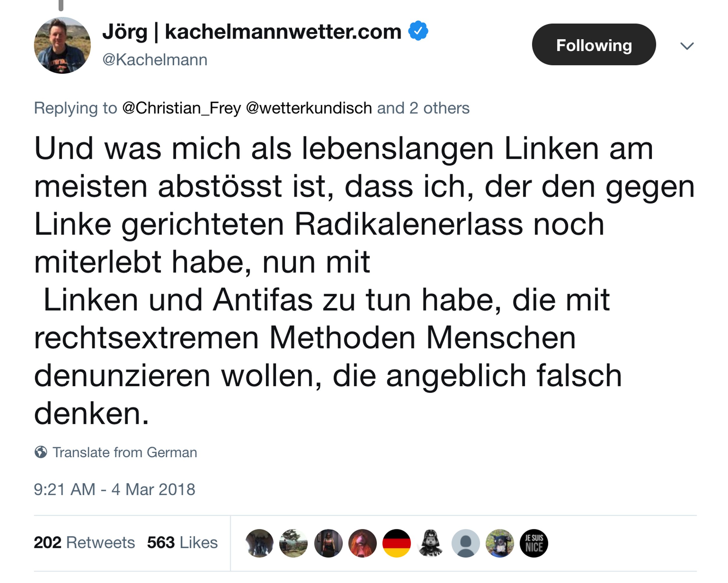Open the dog picture liker avatar
Screen dimensions: 728x583
tap(500, 543)
